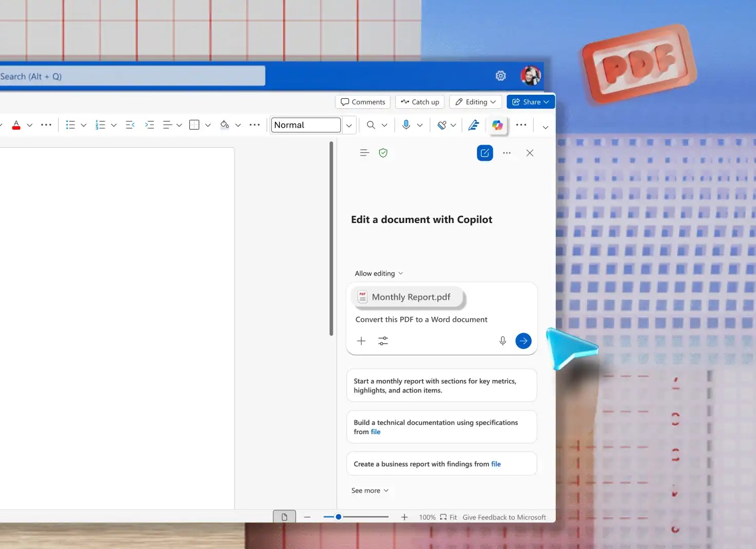756x549 pixels.
Task: Apply bulleted list formatting
Action: click(x=71, y=125)
